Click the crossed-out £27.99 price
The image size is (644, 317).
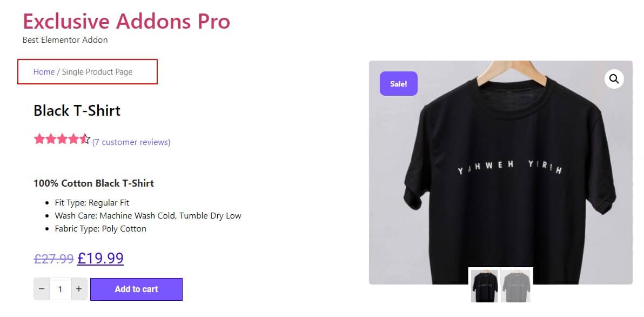pos(53,259)
